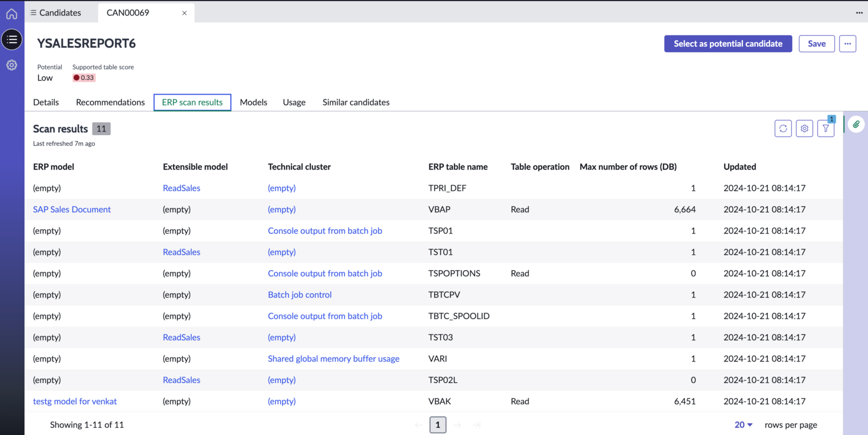Sort by Updated column header
868x435 pixels.
point(739,167)
